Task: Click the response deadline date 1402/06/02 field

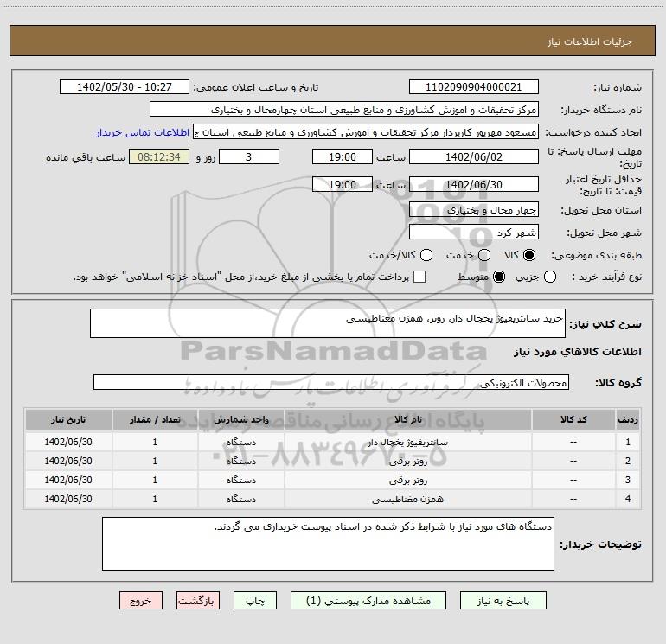Action: (474, 156)
